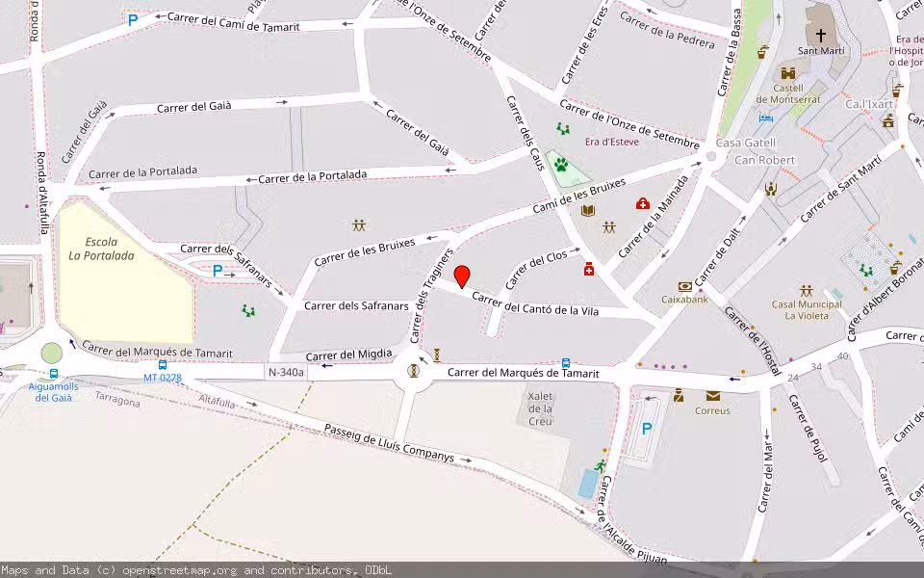Viewport: 924px width, 578px height.
Task: Click the Castell de Montserrat castle icon
Action: [788, 73]
